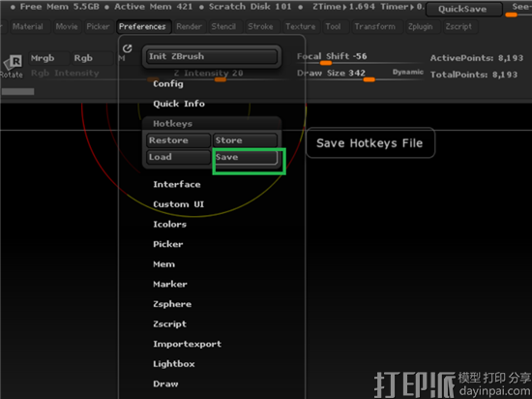This screenshot has height=399, width=532.
Task: Click the Free Mem 5.5GB status text
Action: pyautogui.click(x=59, y=7)
